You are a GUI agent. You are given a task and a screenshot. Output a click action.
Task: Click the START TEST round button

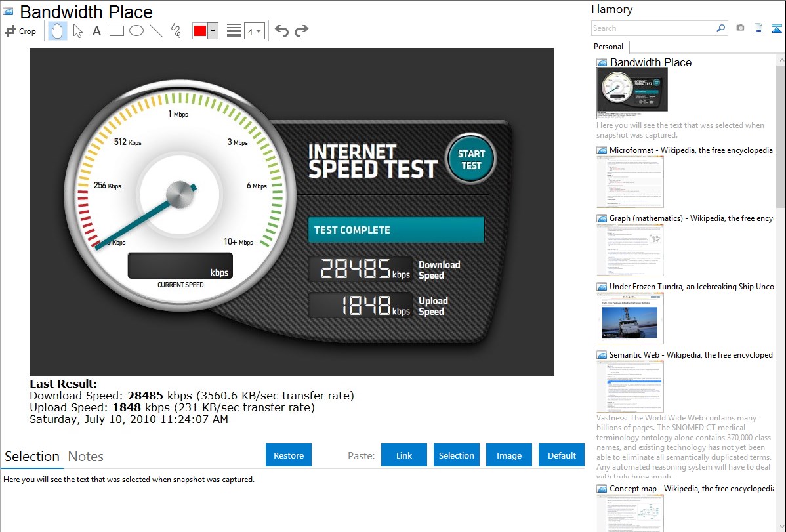[x=471, y=159]
